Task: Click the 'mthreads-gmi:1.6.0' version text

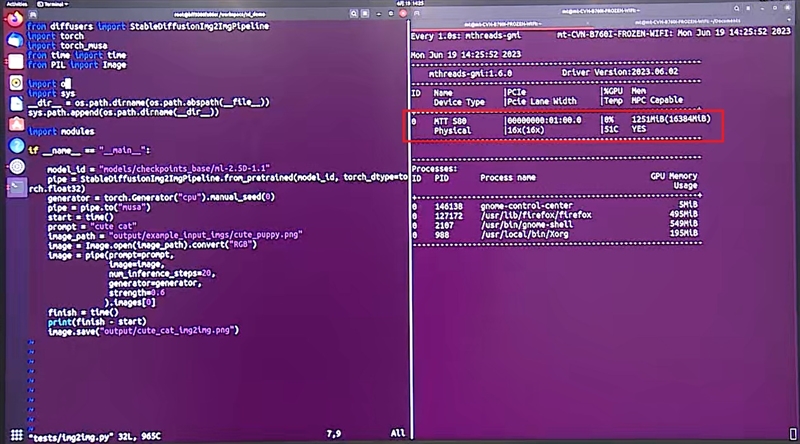Action: [470, 74]
